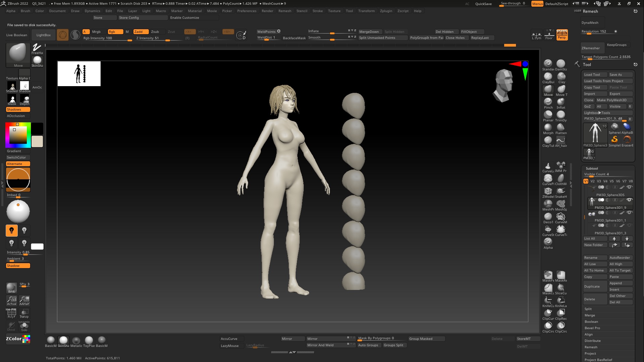
Task: Adjust the Rgb Intensity slider
Action: click(107, 38)
